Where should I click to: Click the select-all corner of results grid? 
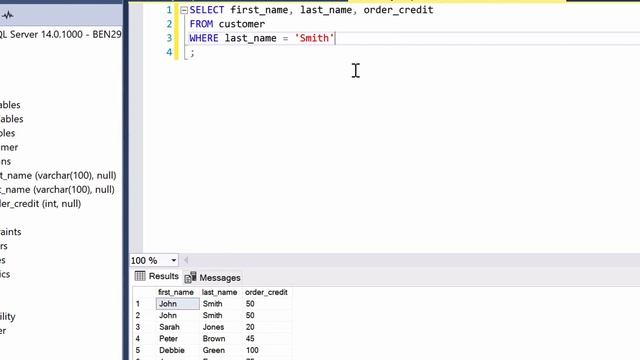pos(144,292)
